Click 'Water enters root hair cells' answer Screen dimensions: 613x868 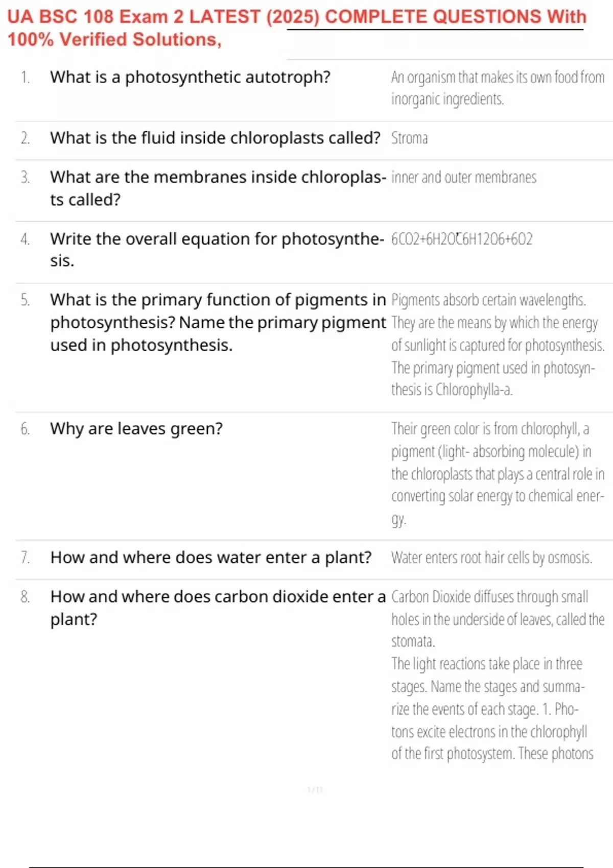[491, 558]
